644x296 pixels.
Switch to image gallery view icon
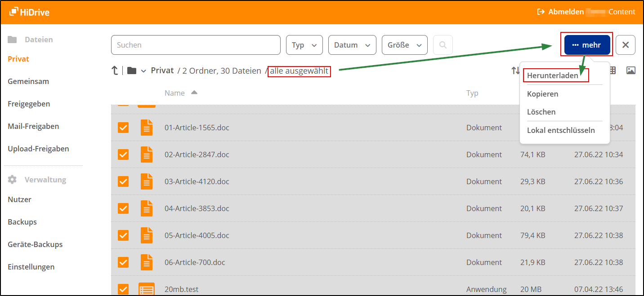click(631, 71)
